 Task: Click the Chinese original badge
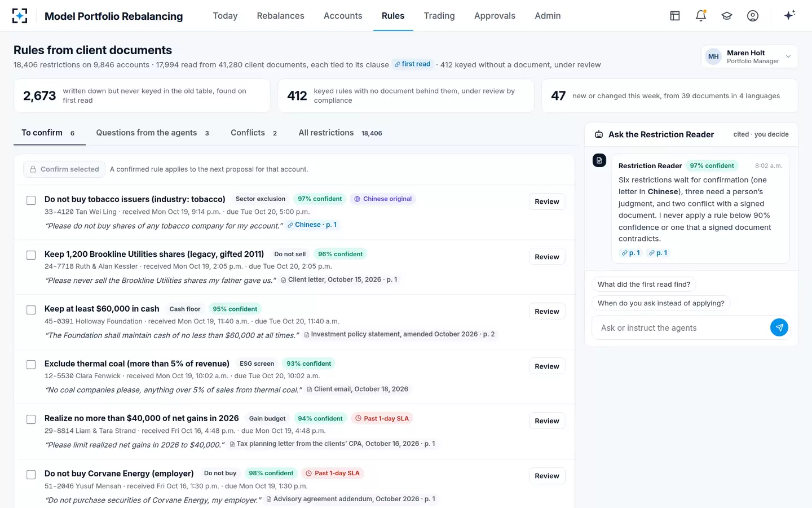point(383,199)
